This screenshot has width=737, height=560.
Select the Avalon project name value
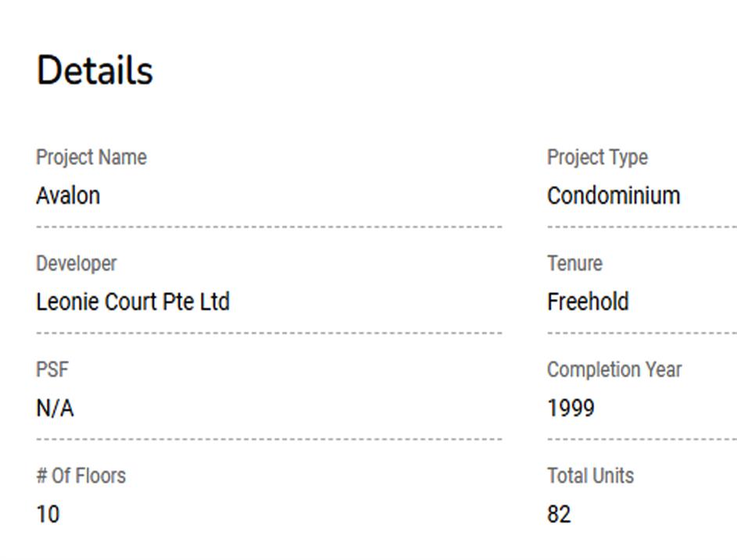(x=68, y=195)
